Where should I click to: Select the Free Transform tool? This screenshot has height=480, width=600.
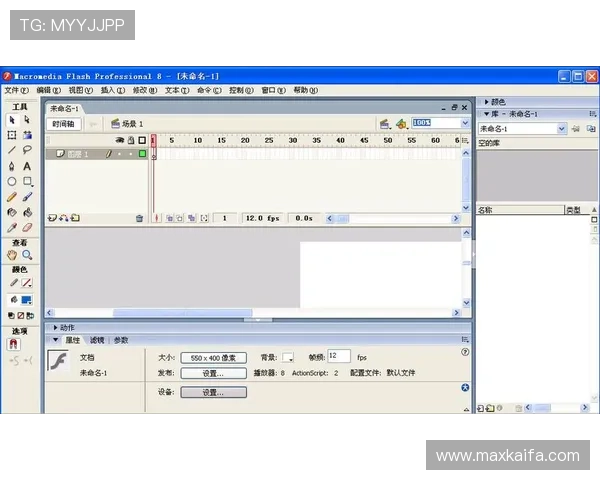pos(12,135)
